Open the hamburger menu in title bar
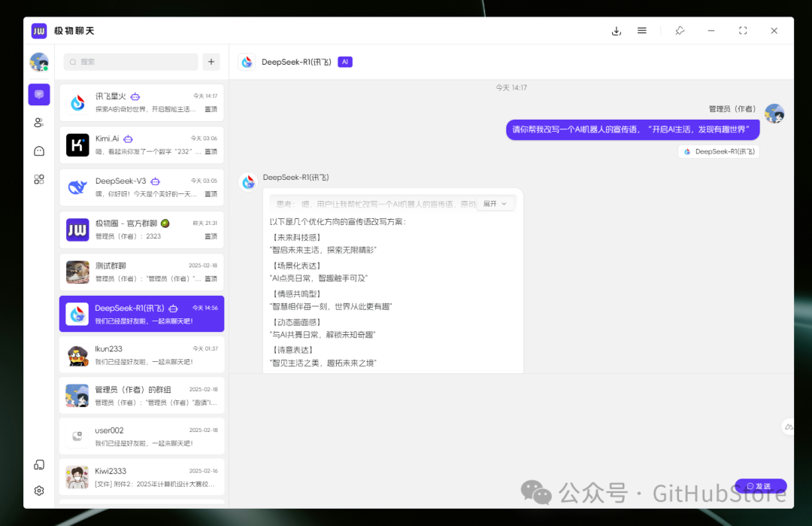The height and width of the screenshot is (526, 812). click(641, 31)
